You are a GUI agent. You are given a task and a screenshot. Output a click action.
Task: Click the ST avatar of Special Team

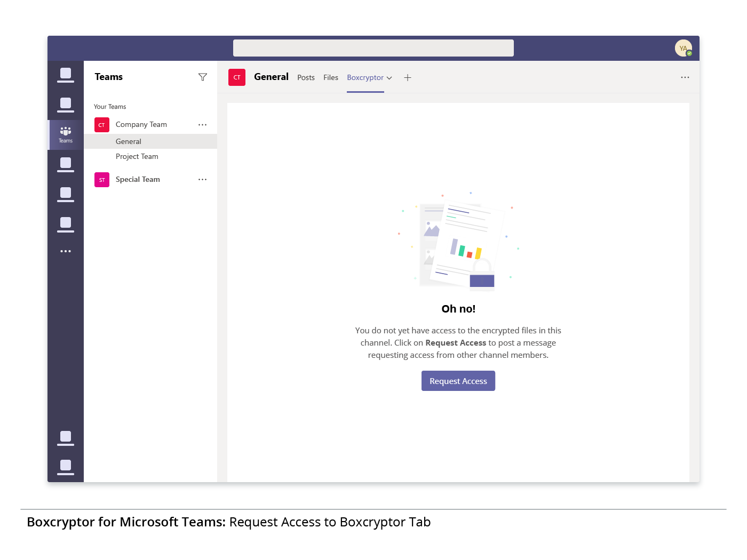(x=102, y=180)
